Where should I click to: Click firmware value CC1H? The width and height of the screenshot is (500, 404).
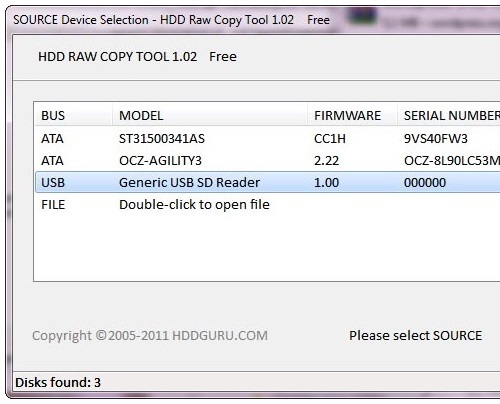pos(330,139)
